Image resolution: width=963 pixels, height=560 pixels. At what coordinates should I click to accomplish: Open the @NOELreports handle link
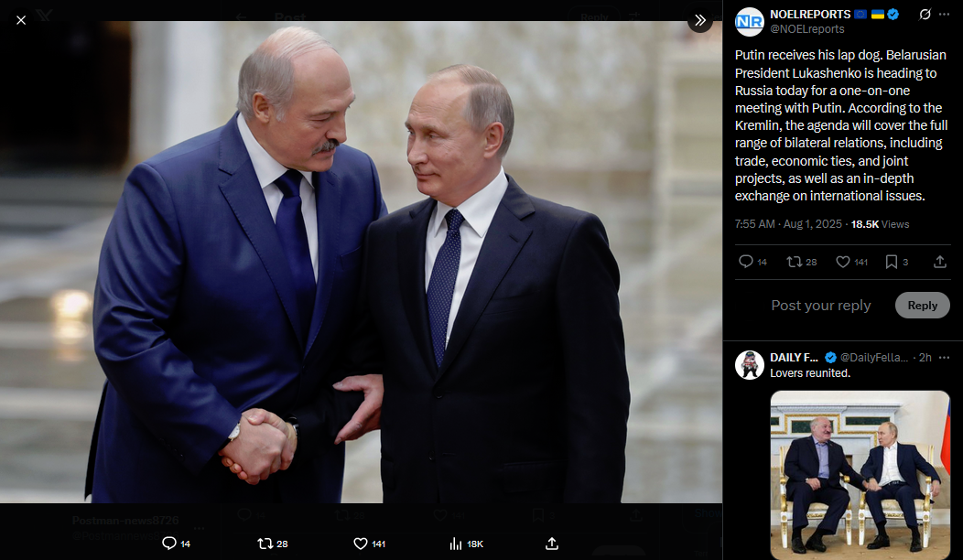click(807, 29)
